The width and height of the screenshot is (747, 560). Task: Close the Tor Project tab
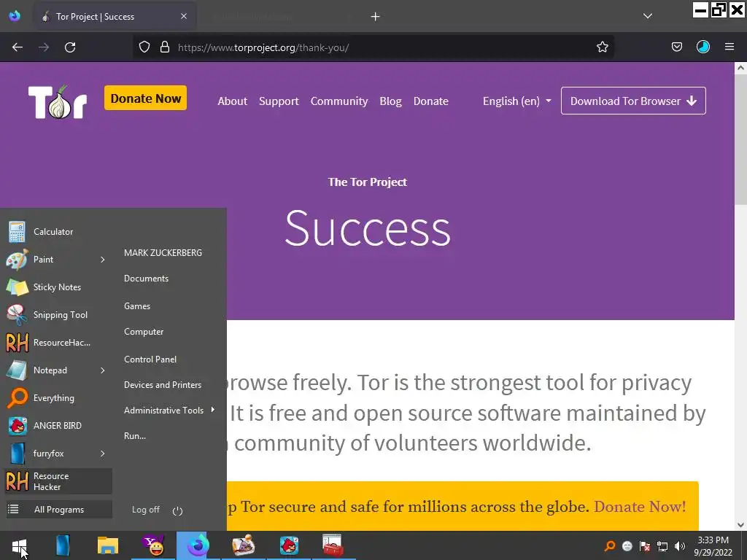184,16
